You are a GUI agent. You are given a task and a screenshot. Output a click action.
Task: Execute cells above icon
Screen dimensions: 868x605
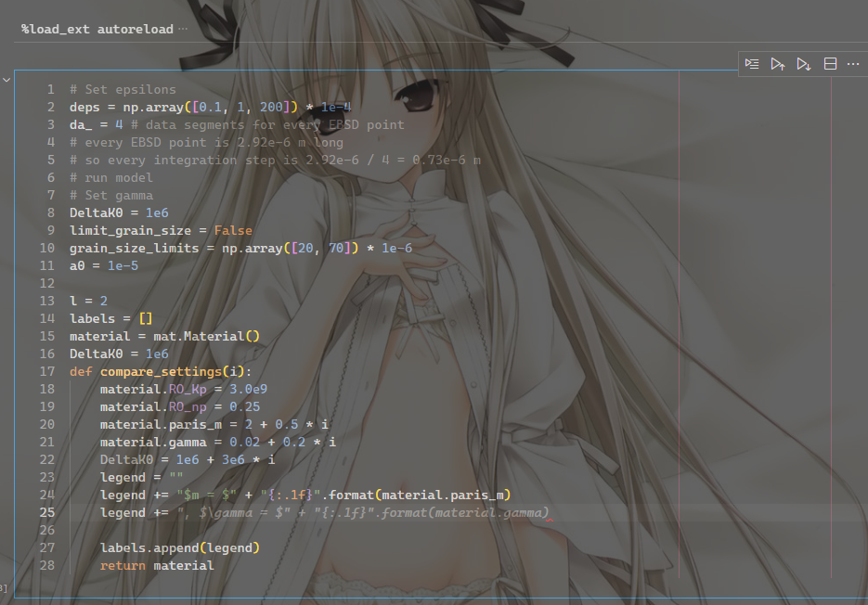[778, 64]
